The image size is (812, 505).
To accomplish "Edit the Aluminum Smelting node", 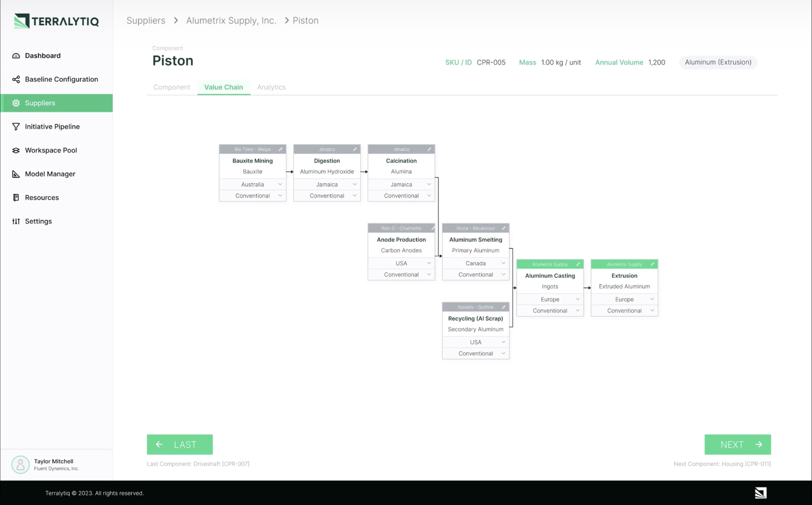I will [503, 228].
